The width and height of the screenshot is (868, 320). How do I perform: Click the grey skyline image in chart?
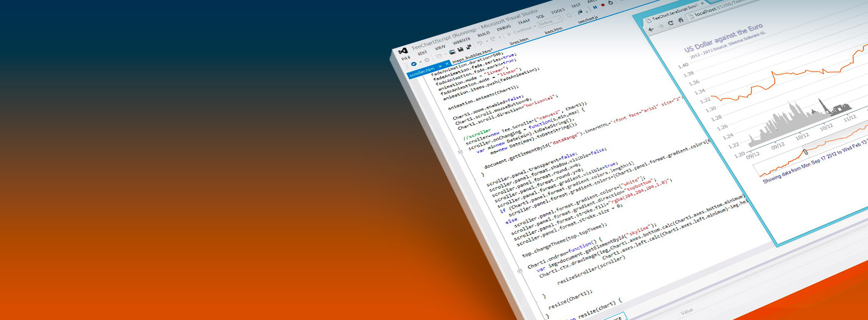[799, 124]
